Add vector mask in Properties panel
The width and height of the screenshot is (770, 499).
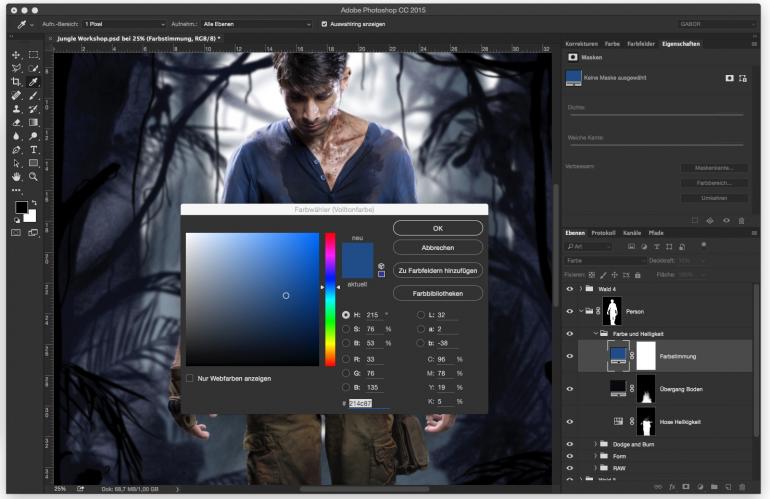pyautogui.click(x=742, y=78)
